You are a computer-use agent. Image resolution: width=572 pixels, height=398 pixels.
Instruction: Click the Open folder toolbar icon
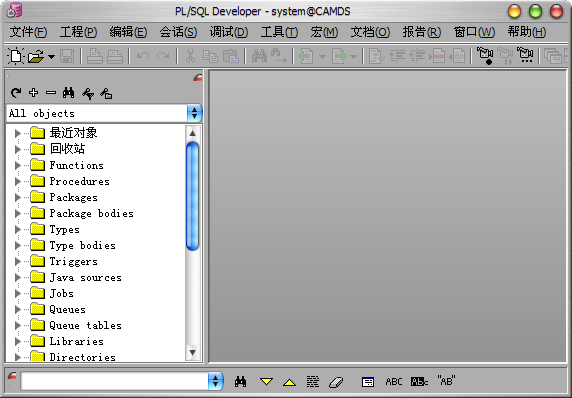point(36,57)
